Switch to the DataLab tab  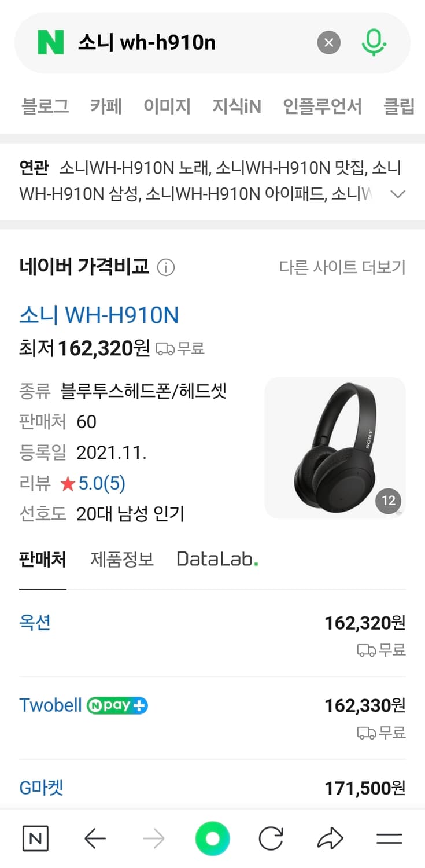(217, 560)
